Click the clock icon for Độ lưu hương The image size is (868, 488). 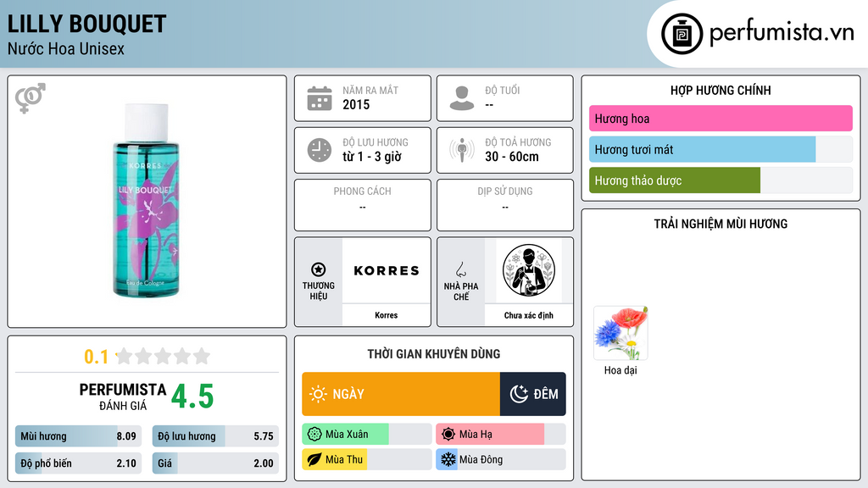click(320, 150)
